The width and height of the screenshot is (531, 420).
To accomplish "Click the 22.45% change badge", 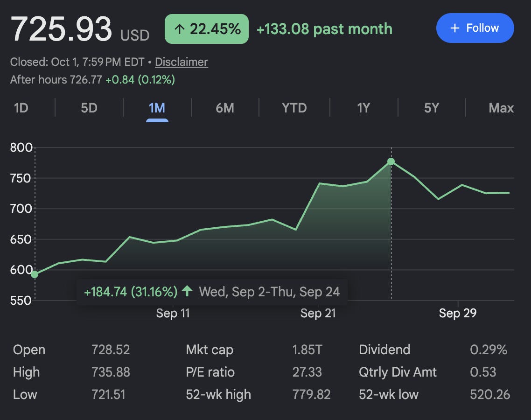I will pos(207,29).
